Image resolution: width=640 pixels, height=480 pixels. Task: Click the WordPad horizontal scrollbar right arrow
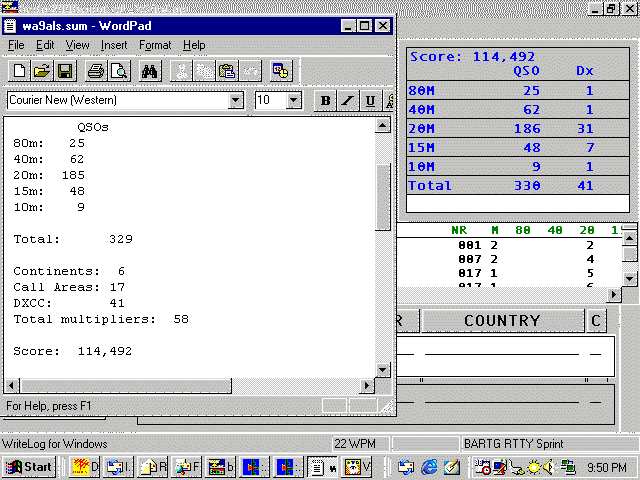pyautogui.click(x=366, y=386)
